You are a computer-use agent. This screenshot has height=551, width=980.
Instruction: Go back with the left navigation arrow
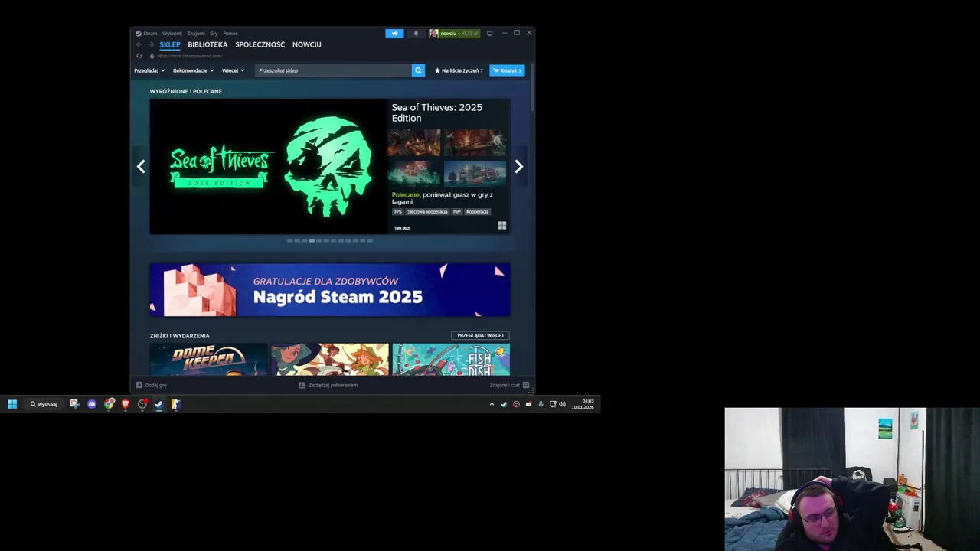point(139,44)
